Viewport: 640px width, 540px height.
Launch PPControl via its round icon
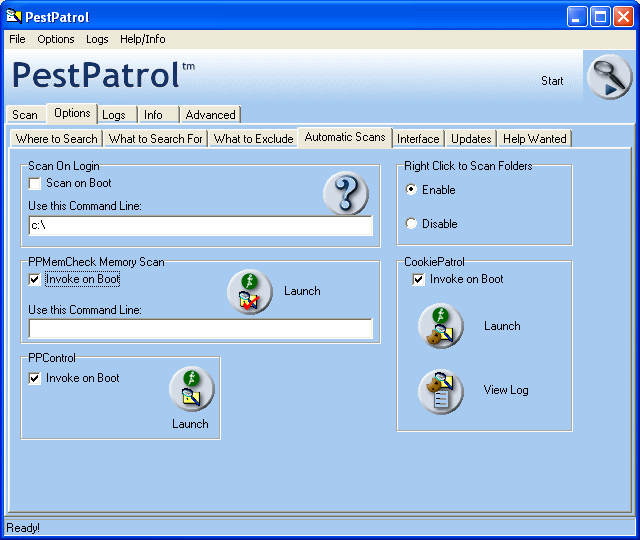(x=191, y=389)
